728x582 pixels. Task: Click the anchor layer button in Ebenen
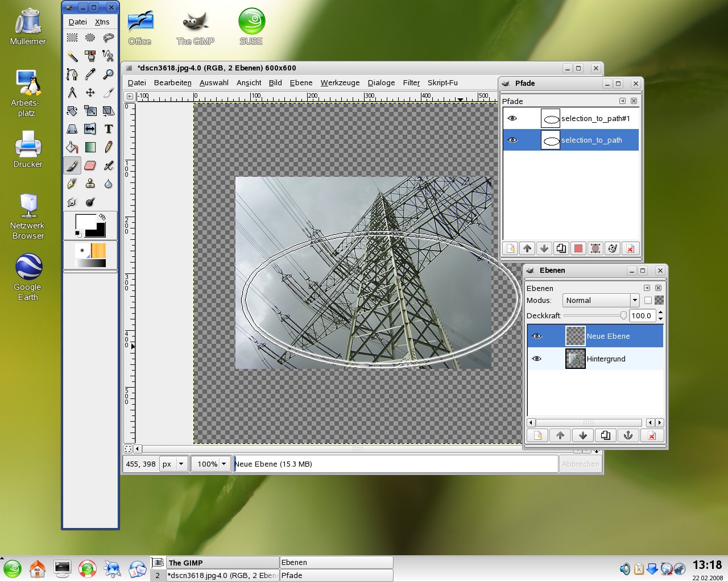[628, 435]
